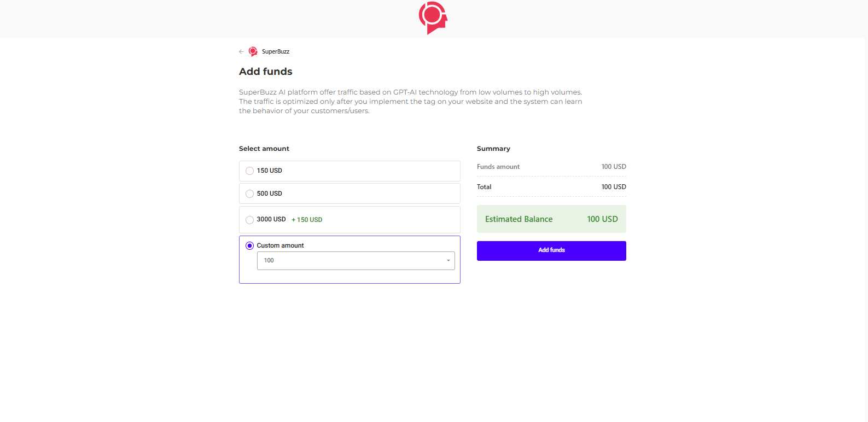Expand the custom amount dropdown arrow
Screen dimensions: 868x422
[x=448, y=261]
